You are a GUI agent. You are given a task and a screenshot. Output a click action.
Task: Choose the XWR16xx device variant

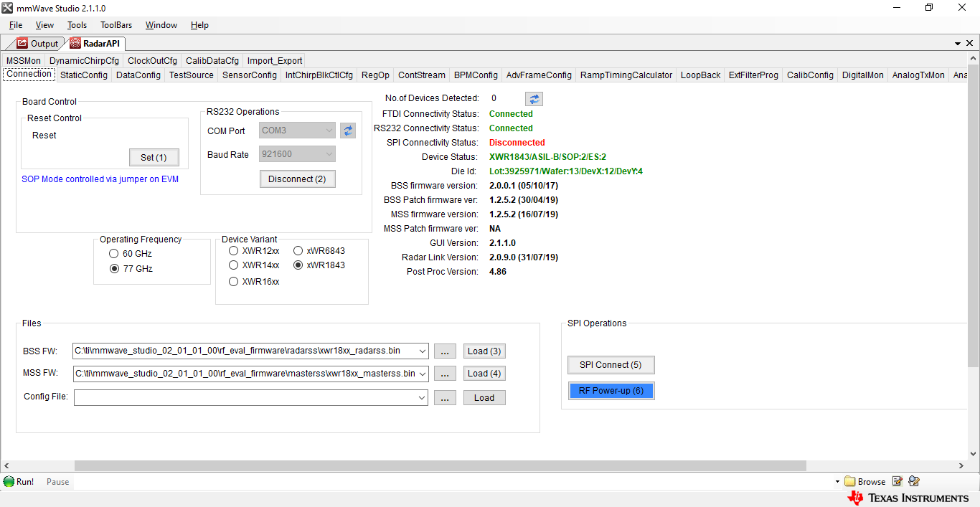pyautogui.click(x=233, y=282)
